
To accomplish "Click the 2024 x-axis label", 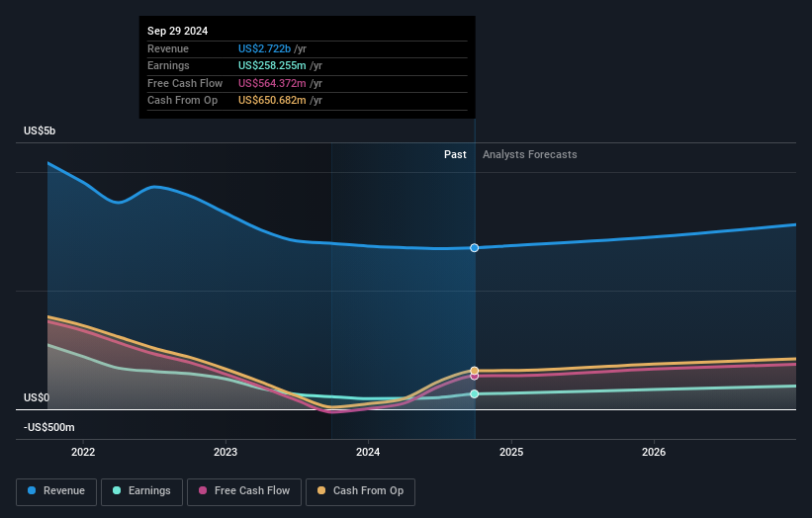I will 368,452.
